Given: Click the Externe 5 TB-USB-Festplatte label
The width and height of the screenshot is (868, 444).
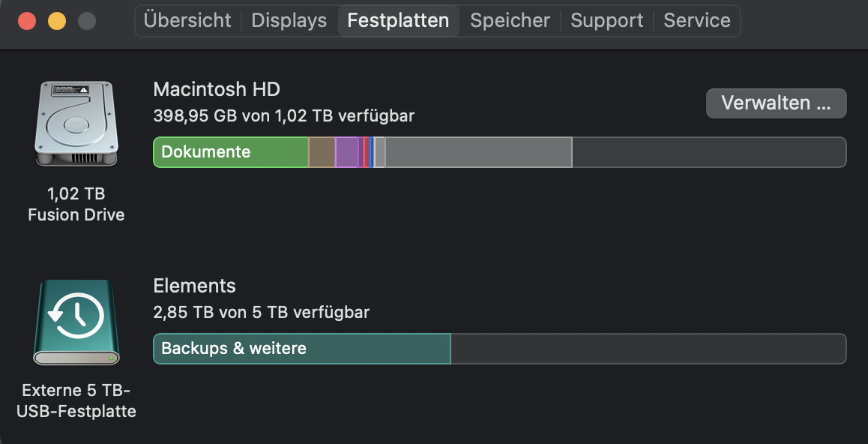Looking at the screenshot, I should [76, 400].
